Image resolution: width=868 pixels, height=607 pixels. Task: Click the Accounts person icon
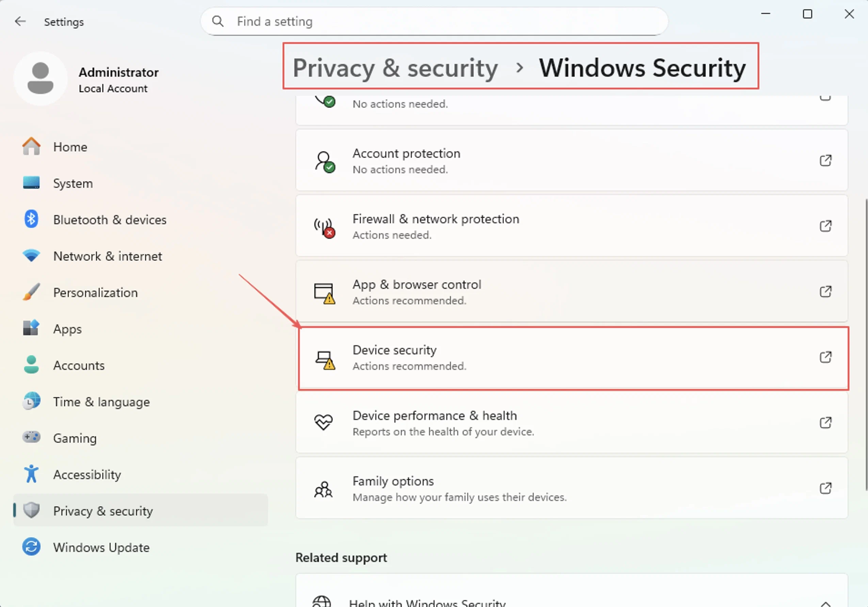click(x=31, y=365)
